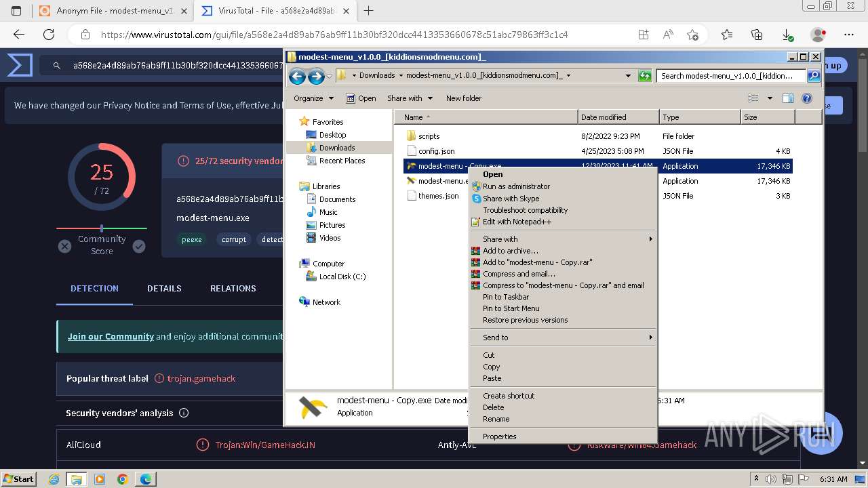Click Explorer Forward navigation arrow
The height and width of the screenshot is (488, 868).
click(x=316, y=76)
